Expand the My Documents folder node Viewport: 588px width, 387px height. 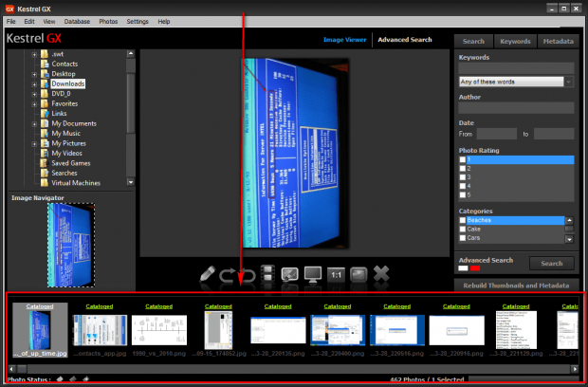34,123
